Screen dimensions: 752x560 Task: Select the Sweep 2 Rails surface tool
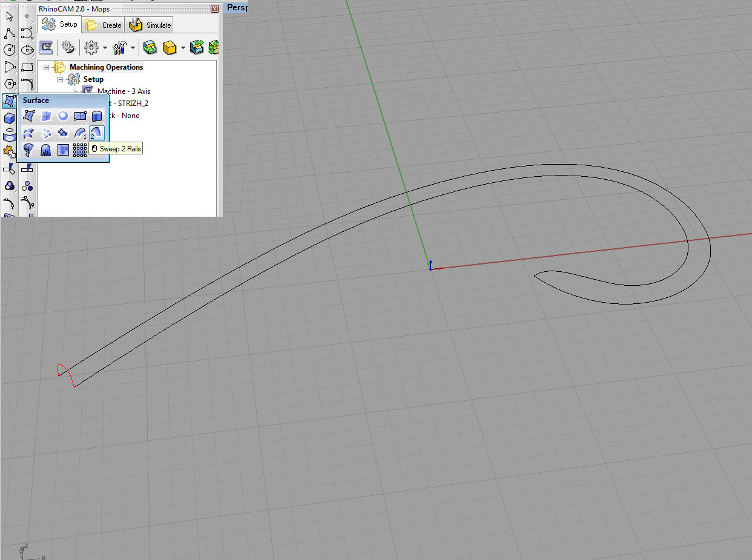pos(97,133)
